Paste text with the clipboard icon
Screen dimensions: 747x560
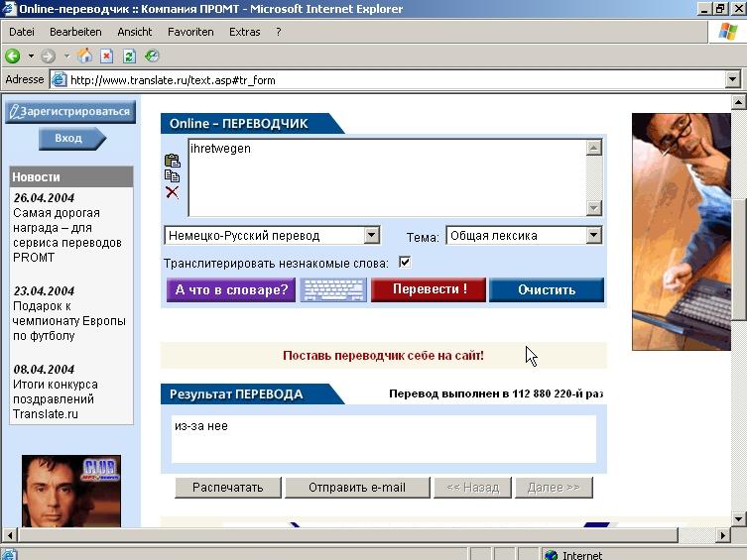point(172,161)
